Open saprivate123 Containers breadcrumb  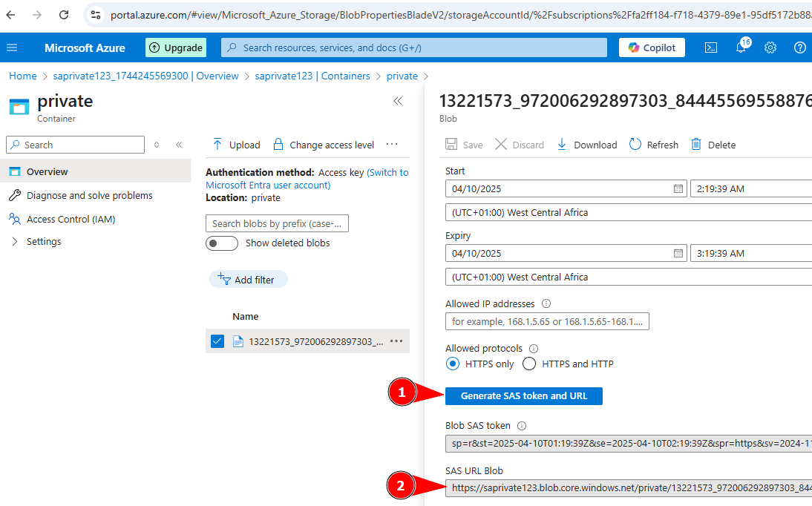click(312, 76)
